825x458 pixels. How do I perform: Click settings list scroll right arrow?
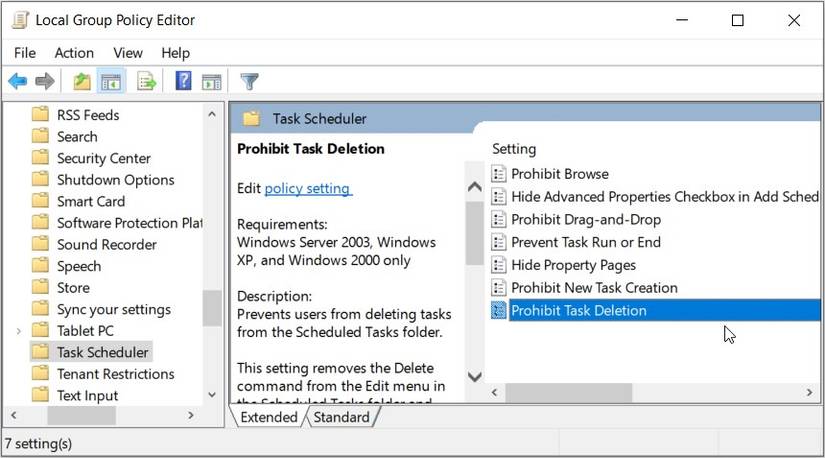tap(809, 392)
